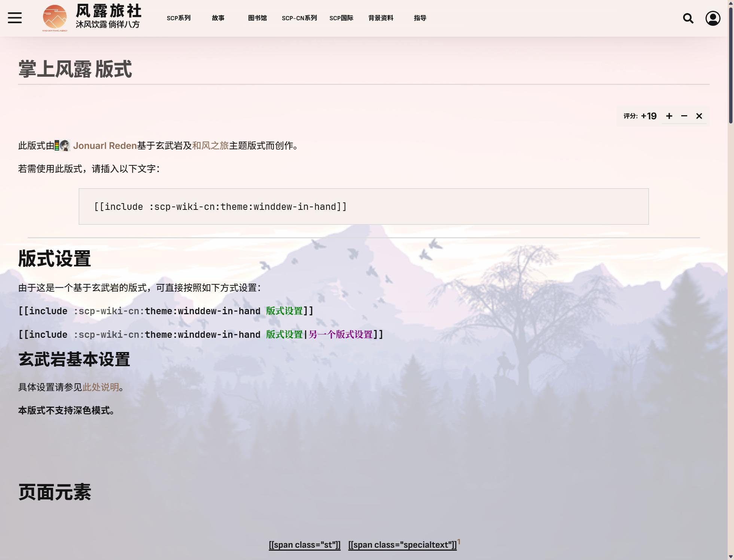Click the include code block text
The width and height of the screenshot is (734, 560).
point(220,207)
